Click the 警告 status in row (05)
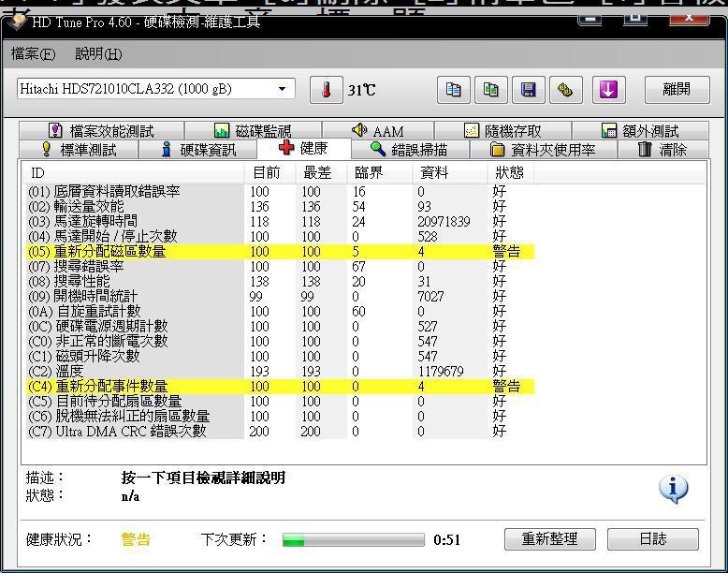The height and width of the screenshot is (573, 728). [506, 252]
